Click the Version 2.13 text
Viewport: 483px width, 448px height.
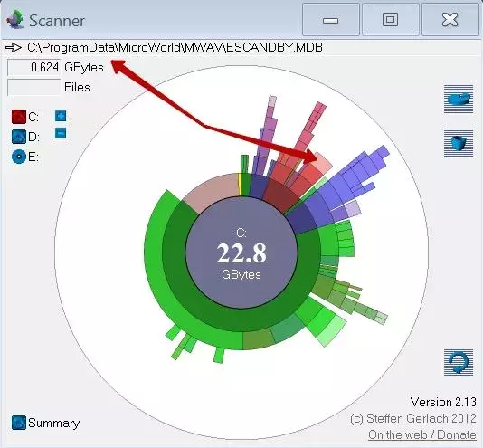(x=443, y=402)
